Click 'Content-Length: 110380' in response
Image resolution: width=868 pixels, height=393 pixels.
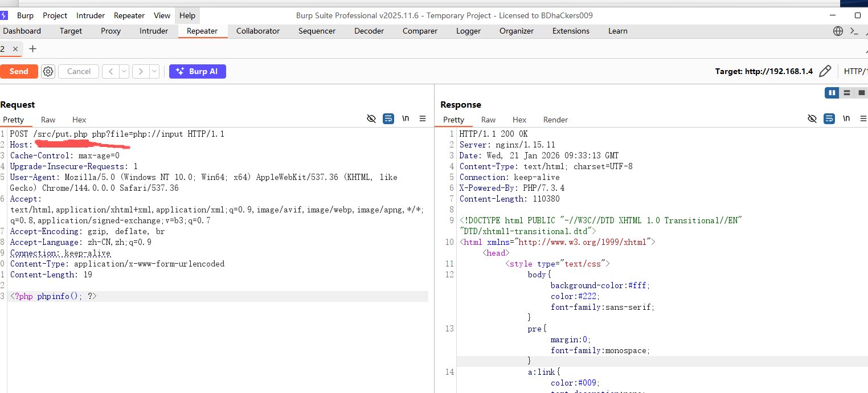(x=510, y=199)
